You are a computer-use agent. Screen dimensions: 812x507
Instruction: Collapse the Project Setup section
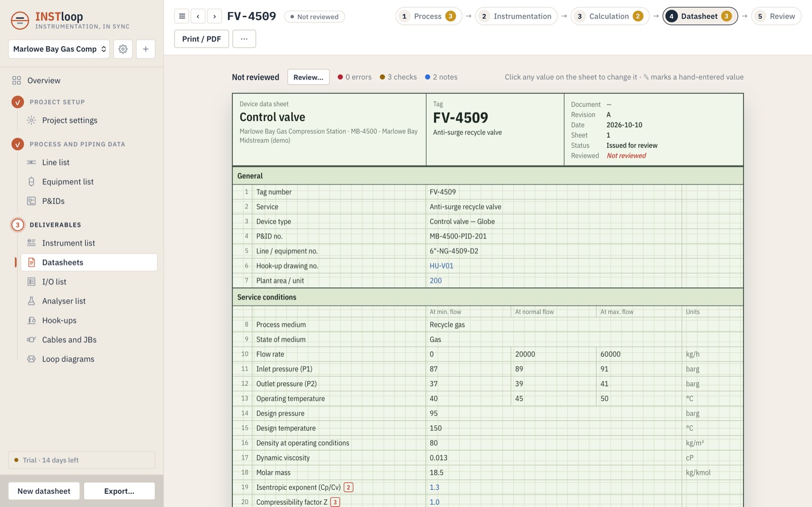[x=57, y=102]
